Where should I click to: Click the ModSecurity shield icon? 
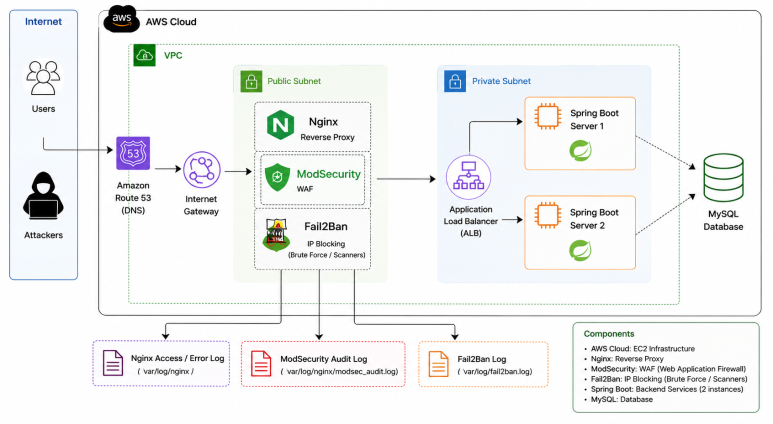[277, 177]
